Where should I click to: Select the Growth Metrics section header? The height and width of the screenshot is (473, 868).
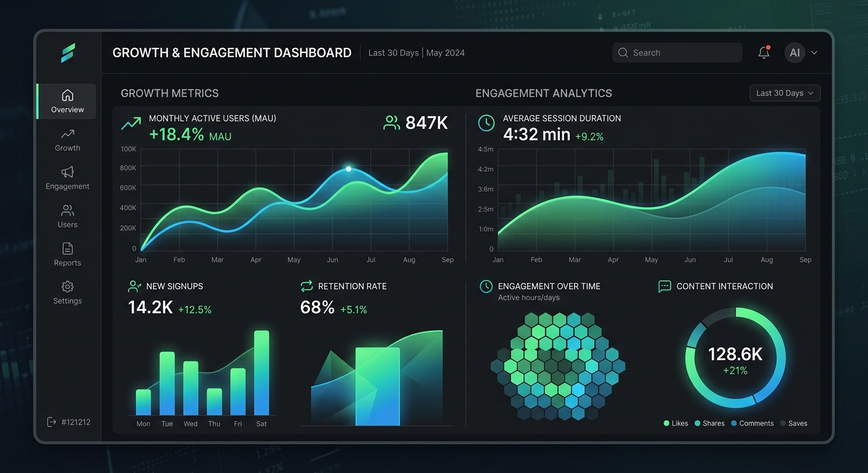click(170, 93)
